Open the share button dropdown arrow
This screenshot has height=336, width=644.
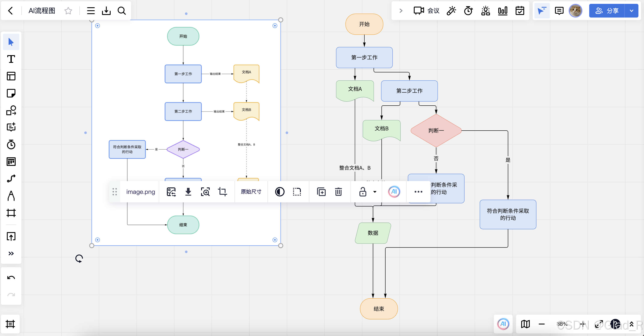(632, 11)
